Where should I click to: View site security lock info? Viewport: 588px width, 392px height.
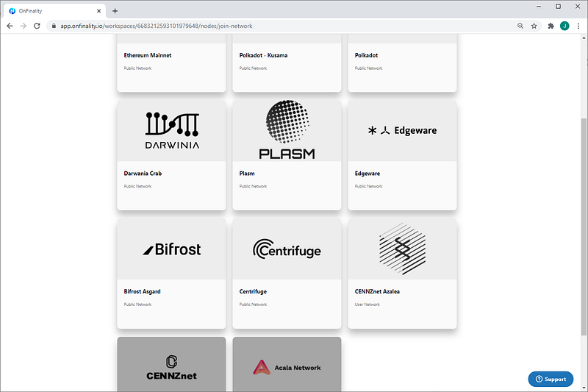click(54, 26)
